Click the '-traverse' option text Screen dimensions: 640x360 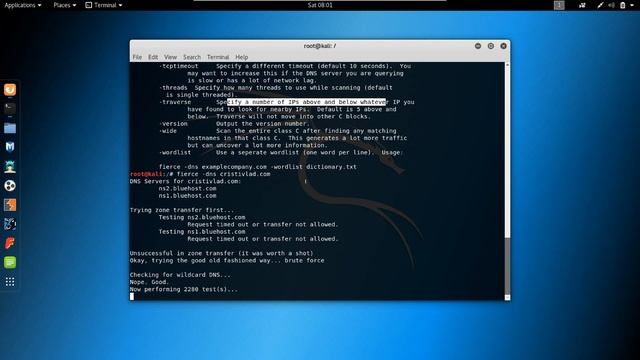(175, 102)
